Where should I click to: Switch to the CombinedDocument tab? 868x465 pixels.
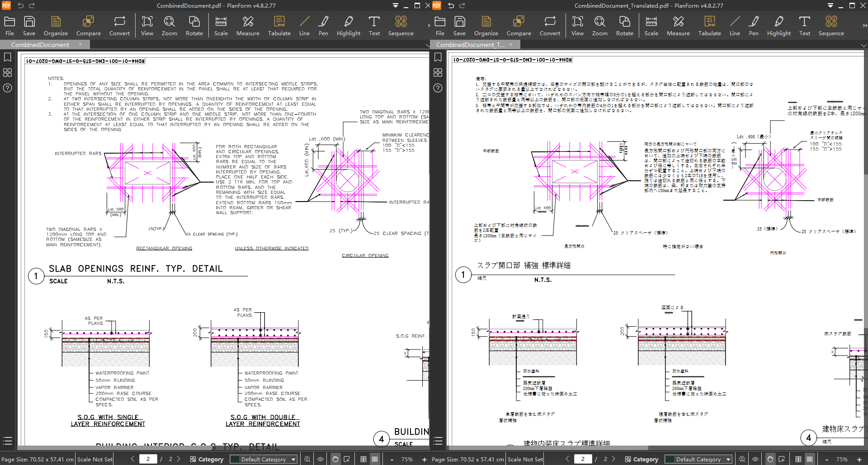click(x=40, y=45)
